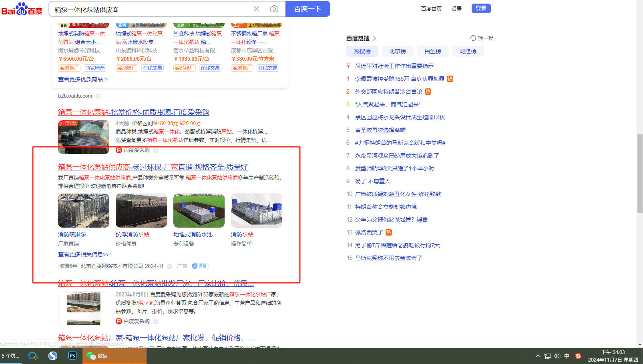Open taskbar clock and date
The image size is (643, 364).
pos(613,356)
